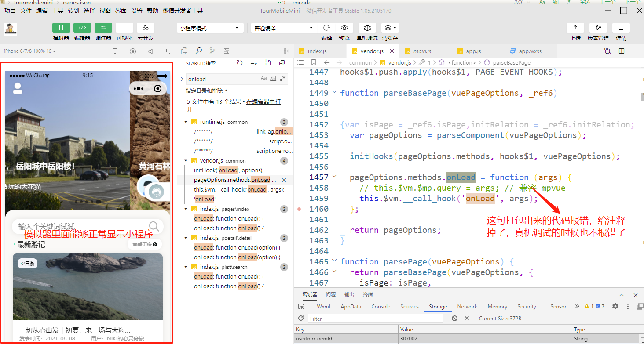
Task: Open the iPhone 6/7/8 device dropdown
Action: tap(30, 51)
